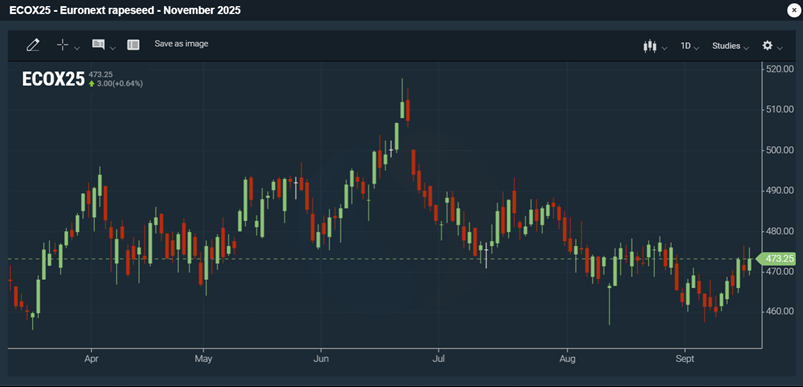Open chart settings gear icon

click(767, 46)
